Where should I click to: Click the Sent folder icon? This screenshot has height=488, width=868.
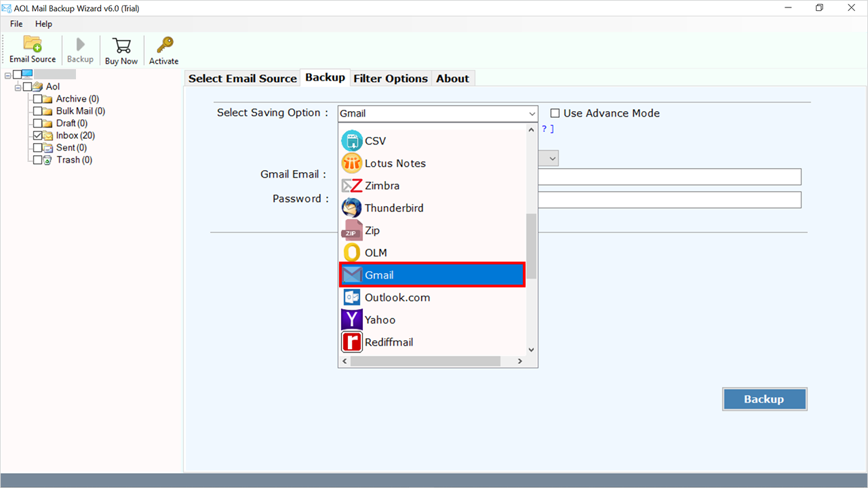tap(47, 148)
